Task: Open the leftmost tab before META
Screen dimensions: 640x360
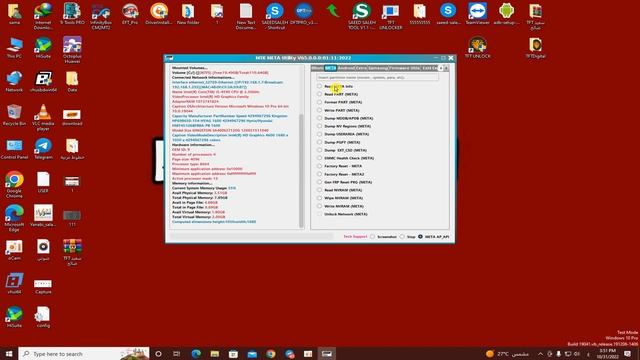Action: [x=318, y=68]
